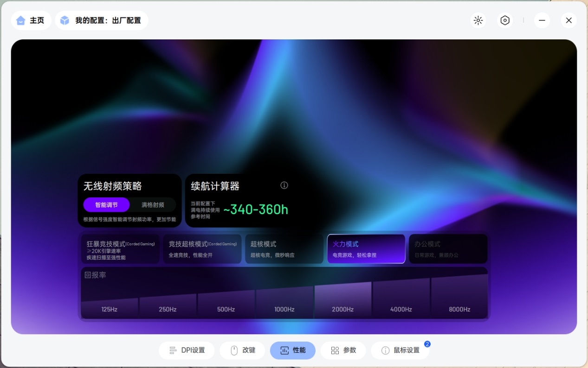
Task: Choose the 办公模式 card
Action: click(x=448, y=249)
